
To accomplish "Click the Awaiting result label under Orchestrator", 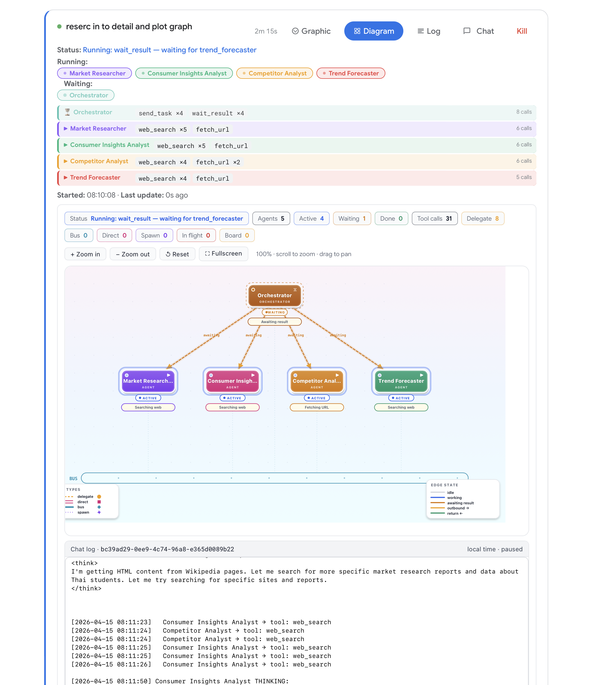I will (x=275, y=322).
